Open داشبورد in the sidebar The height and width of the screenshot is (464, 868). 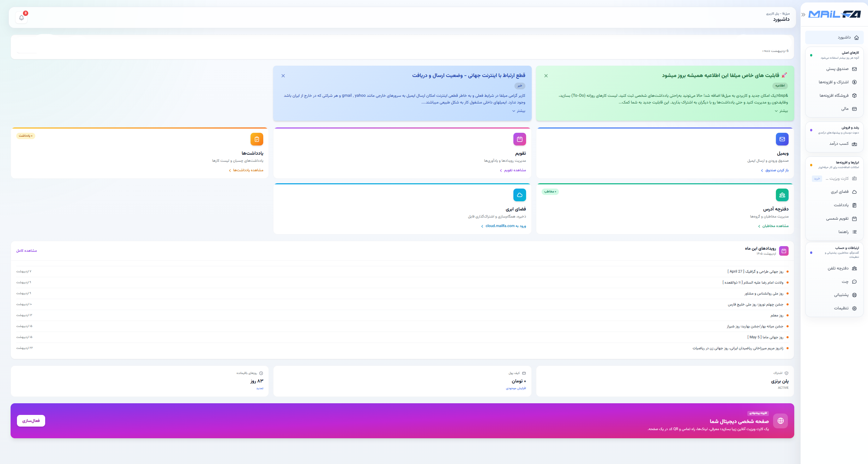(x=834, y=37)
